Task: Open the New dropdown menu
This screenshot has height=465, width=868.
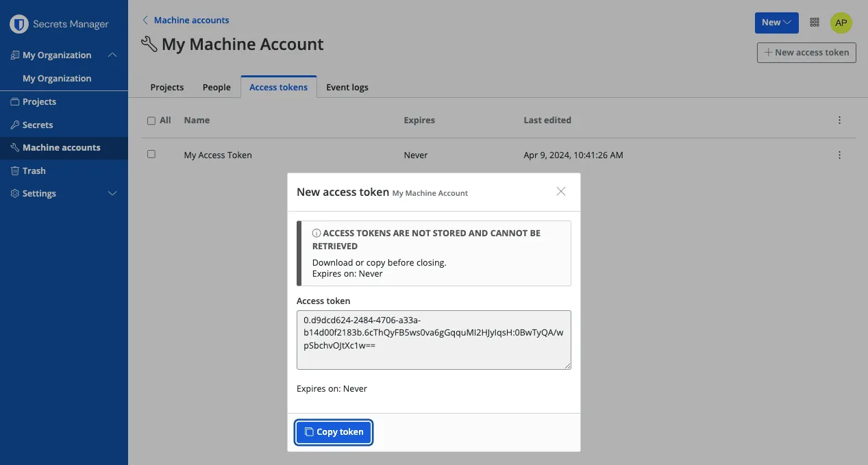Action: click(776, 22)
